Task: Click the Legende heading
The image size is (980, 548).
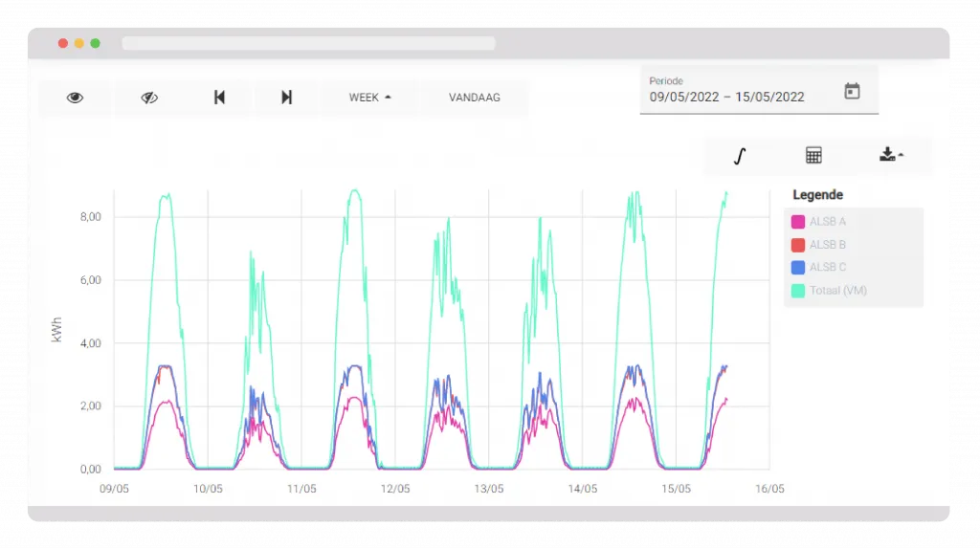Action: coord(817,195)
